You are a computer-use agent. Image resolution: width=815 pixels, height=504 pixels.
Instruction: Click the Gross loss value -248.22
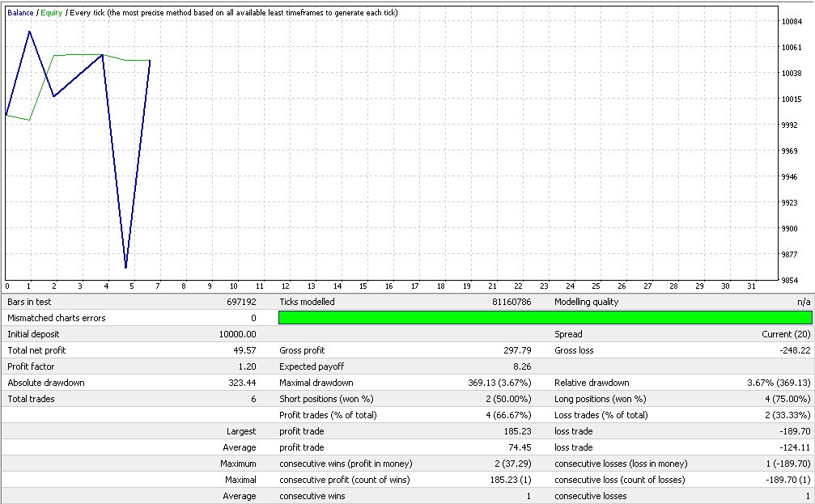point(795,350)
